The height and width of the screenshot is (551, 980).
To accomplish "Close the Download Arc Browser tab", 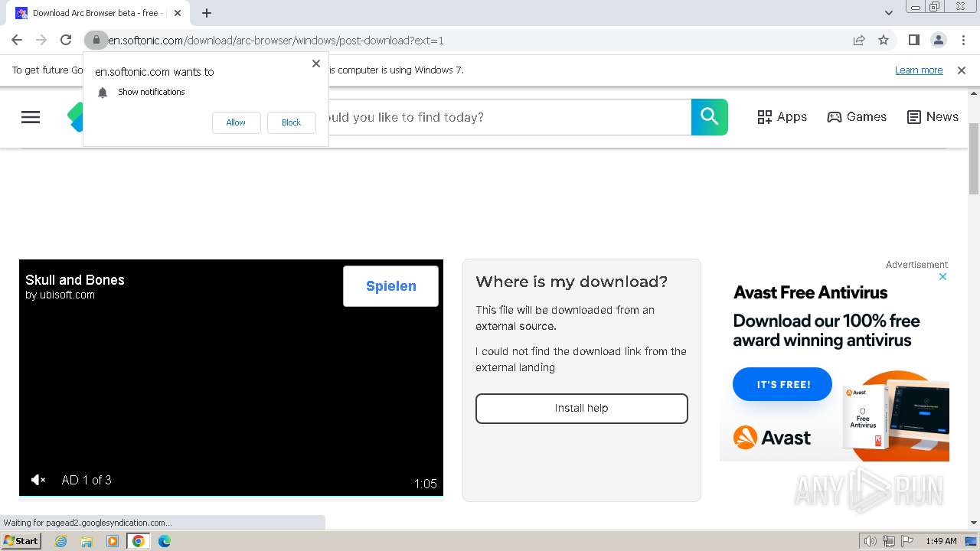I will [x=177, y=13].
